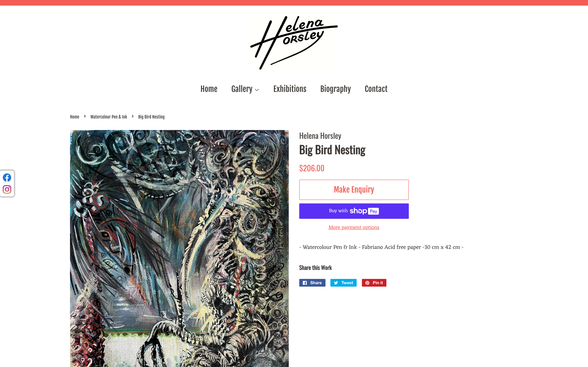This screenshot has width=588, height=367.
Task: Click the Big Bird Nesting breadcrumb
Action: click(151, 117)
